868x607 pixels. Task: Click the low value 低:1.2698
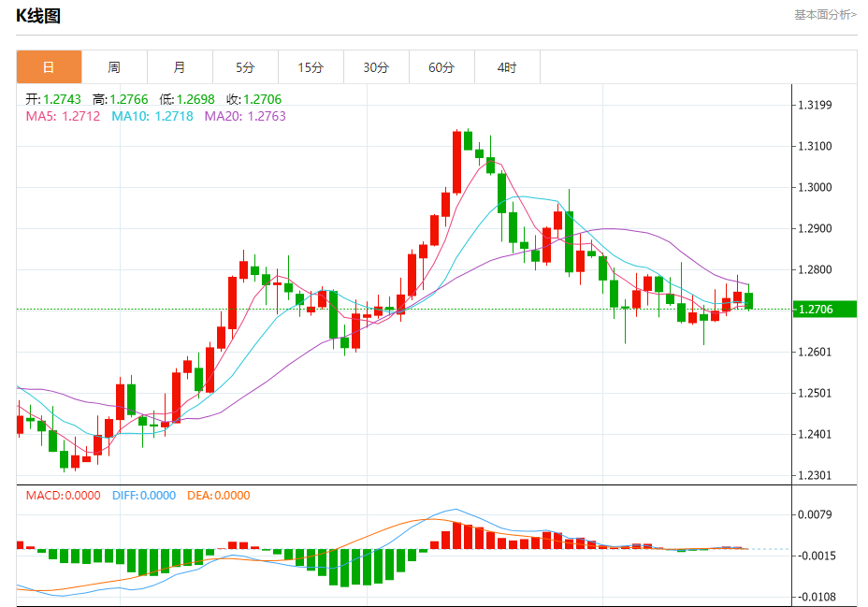point(186,99)
